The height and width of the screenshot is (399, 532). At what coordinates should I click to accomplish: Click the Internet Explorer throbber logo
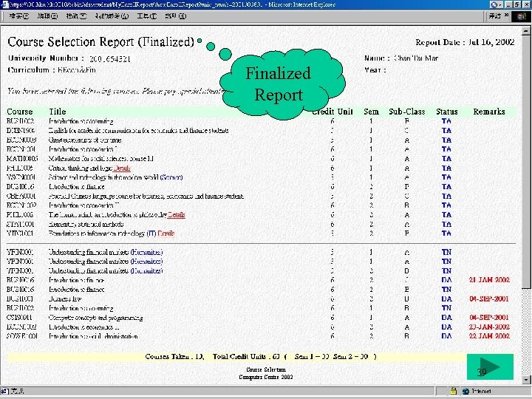(520, 16)
